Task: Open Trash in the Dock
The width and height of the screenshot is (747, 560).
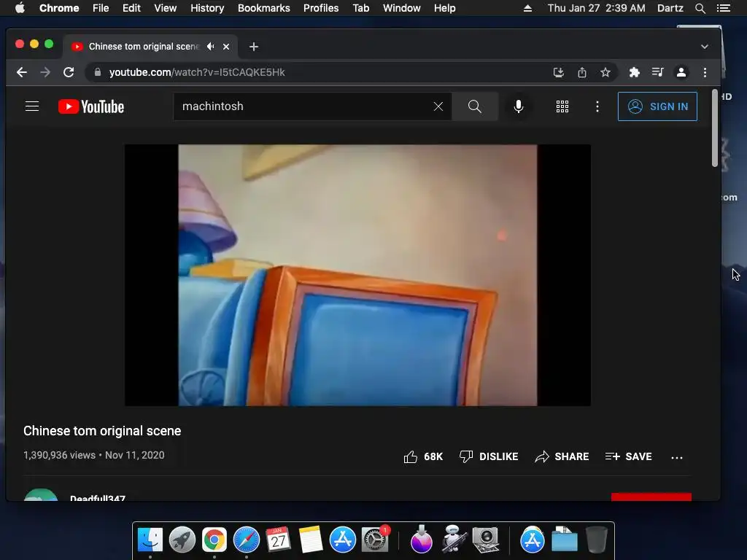Action: [596, 540]
